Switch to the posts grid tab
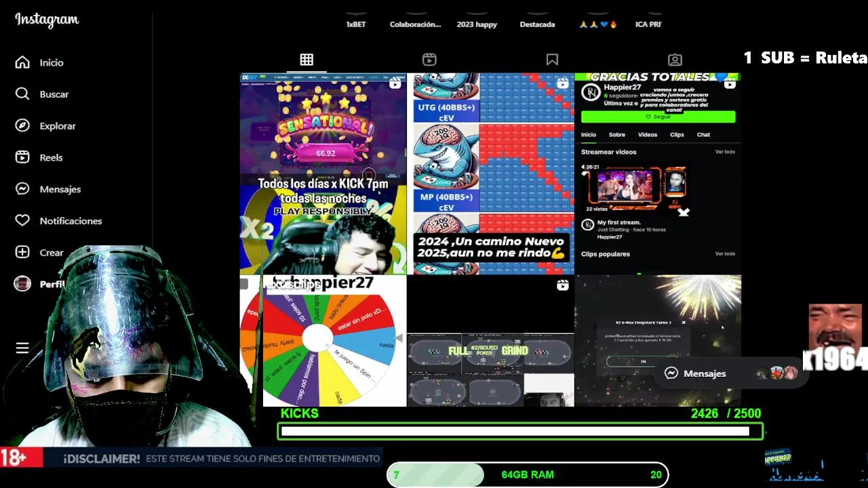Viewport: 868px width, 488px height. (307, 60)
